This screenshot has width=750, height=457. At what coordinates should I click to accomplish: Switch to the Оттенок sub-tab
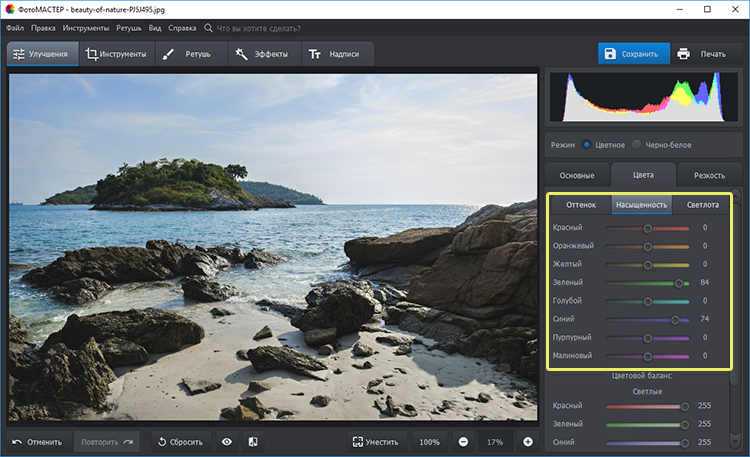coord(581,205)
